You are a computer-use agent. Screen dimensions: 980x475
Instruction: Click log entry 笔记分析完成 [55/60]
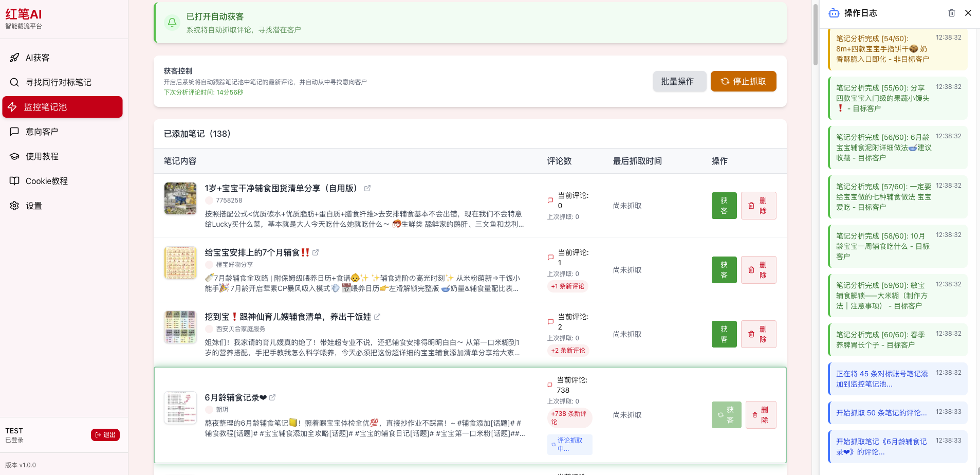[x=898, y=98]
